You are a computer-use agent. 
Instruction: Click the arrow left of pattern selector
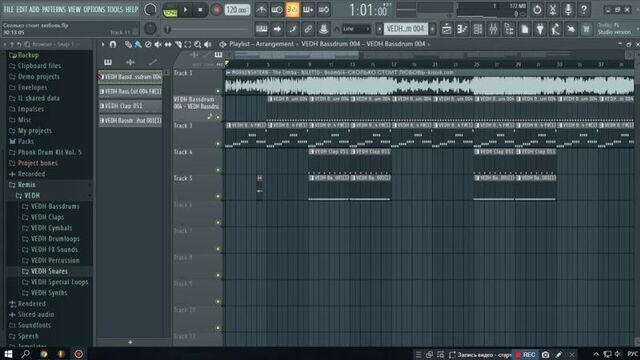(x=379, y=29)
